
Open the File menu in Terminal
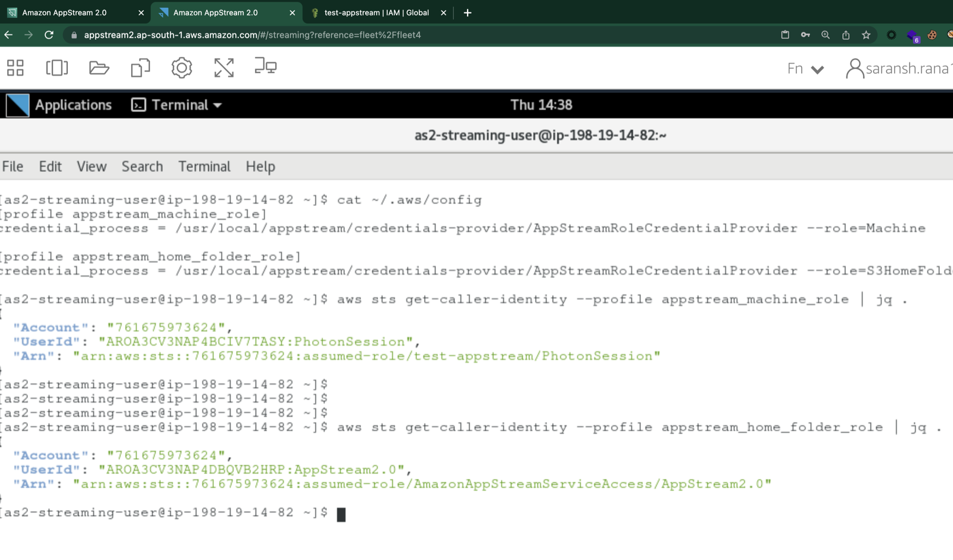tap(13, 167)
